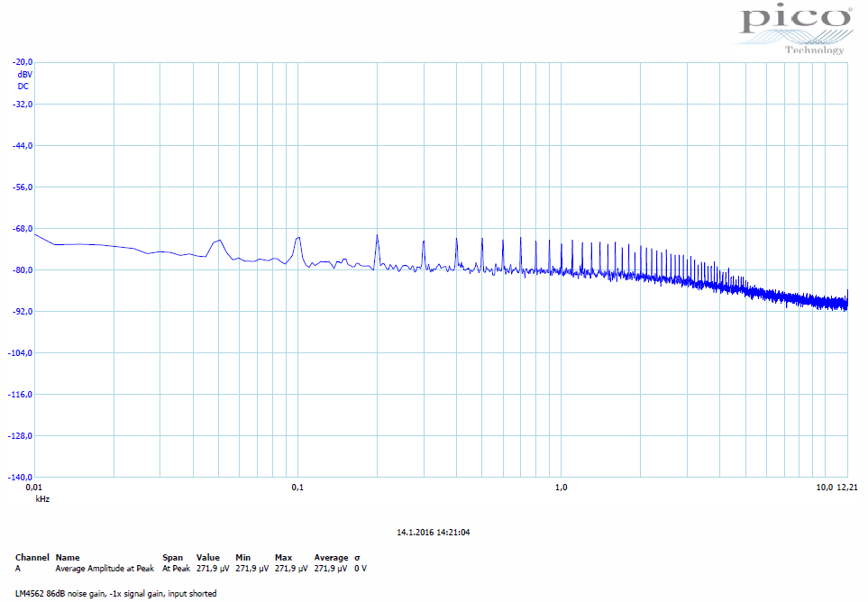
Task: Click the kHz unit label
Action: tap(42, 499)
